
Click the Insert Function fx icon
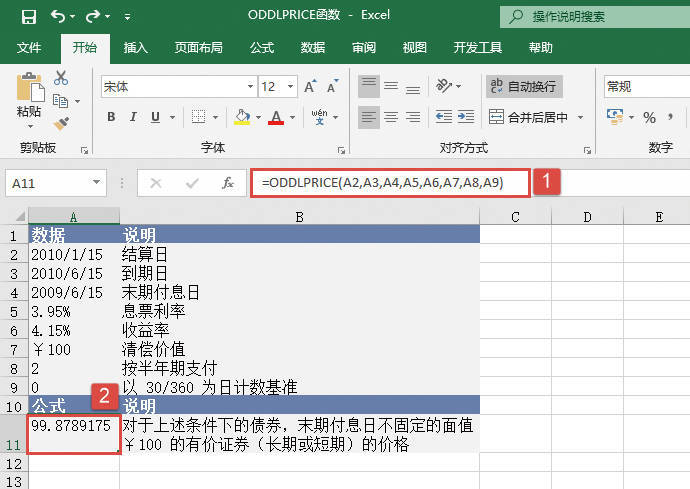(228, 183)
